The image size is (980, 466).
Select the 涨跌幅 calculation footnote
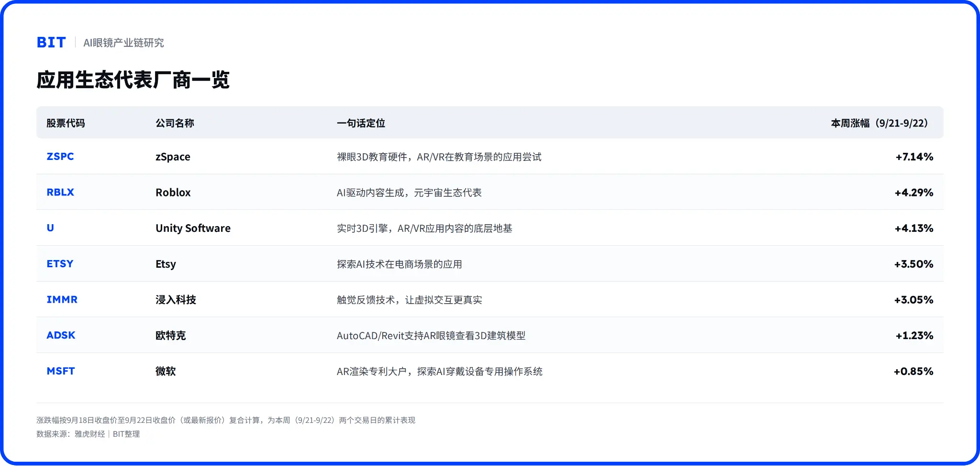tap(226, 420)
